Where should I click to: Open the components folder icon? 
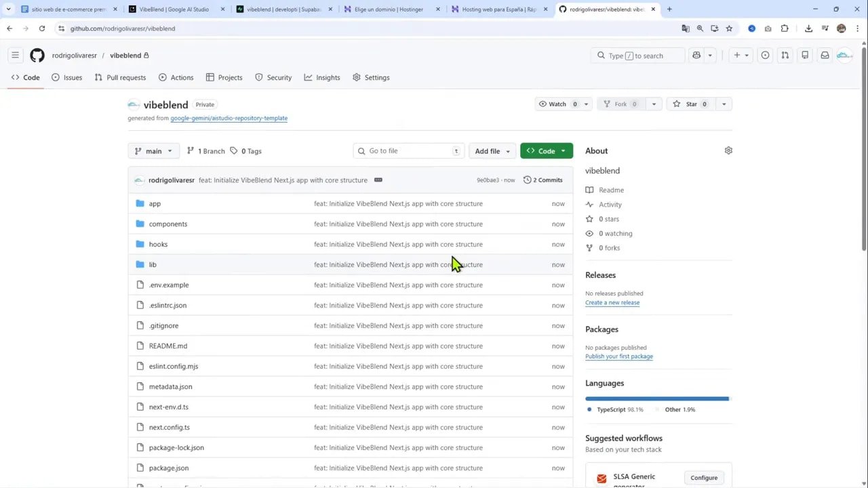[x=140, y=224]
